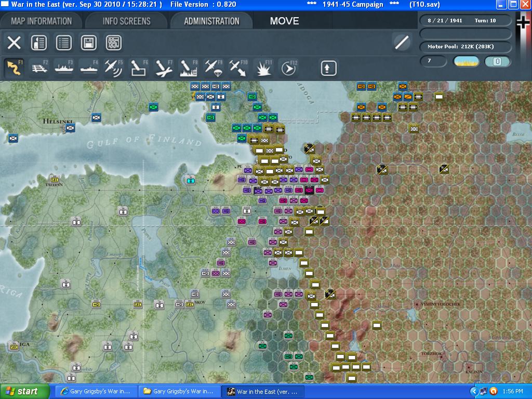The height and width of the screenshot is (399, 532).
Task: Open the INFO SCREENS tab
Action: point(126,21)
